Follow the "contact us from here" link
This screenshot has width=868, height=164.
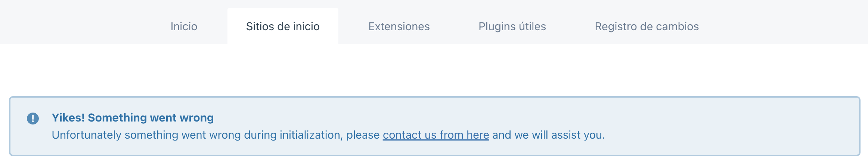click(x=436, y=135)
